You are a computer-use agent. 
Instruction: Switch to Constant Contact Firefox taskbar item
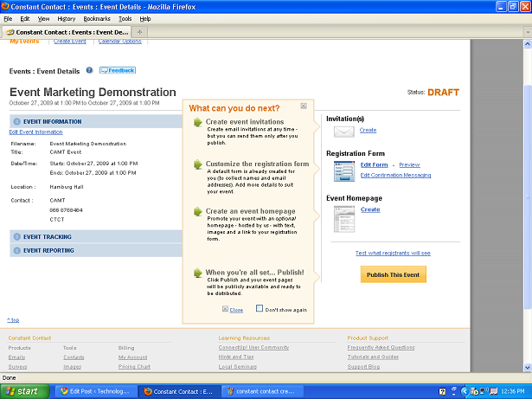179,391
